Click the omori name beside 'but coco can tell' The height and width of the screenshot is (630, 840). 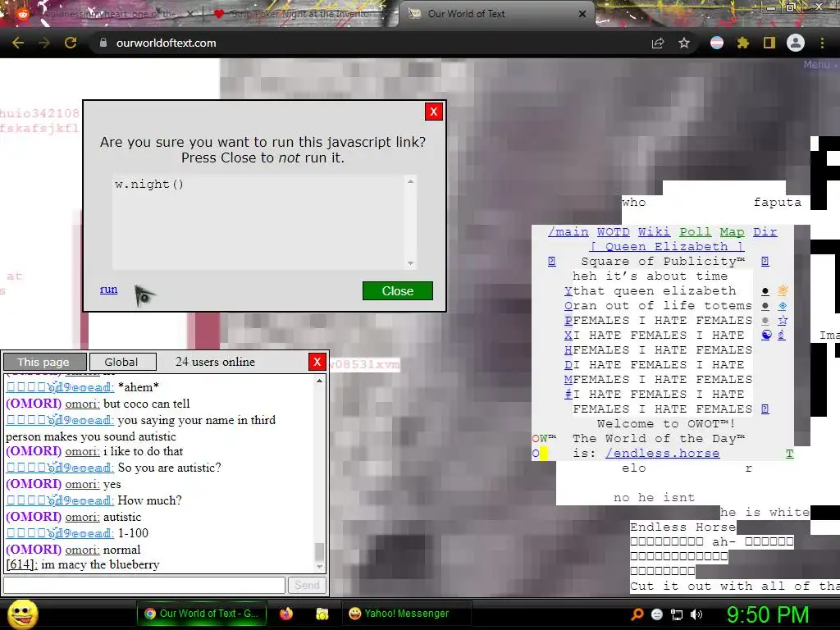[82, 404]
